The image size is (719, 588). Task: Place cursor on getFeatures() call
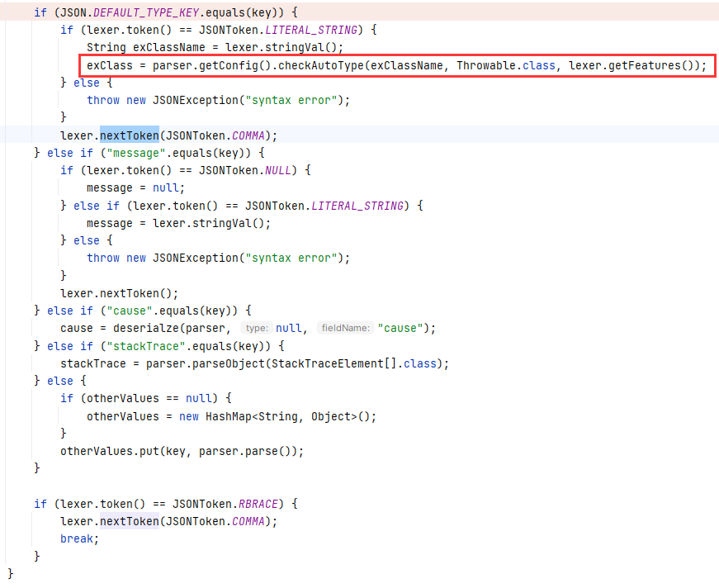(x=652, y=65)
